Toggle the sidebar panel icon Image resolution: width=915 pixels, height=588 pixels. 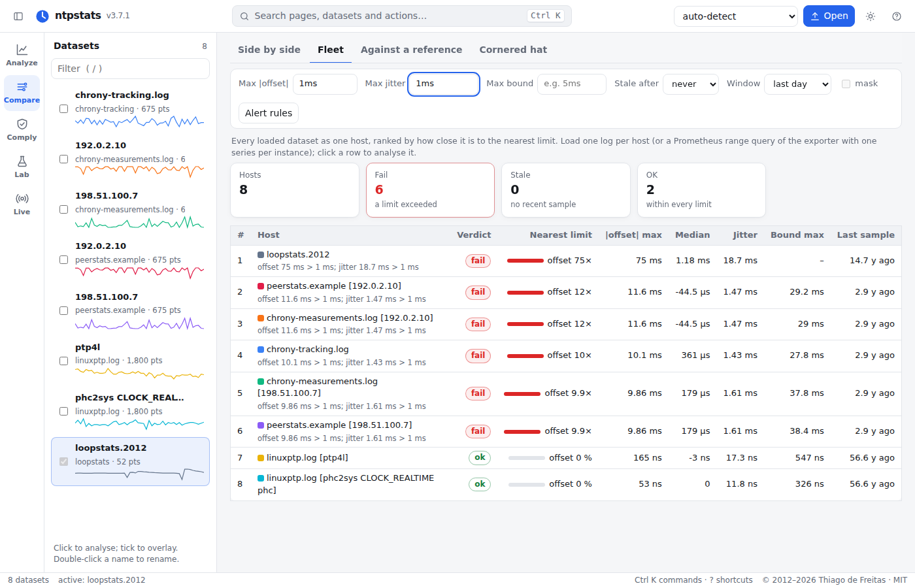pyautogui.click(x=18, y=16)
